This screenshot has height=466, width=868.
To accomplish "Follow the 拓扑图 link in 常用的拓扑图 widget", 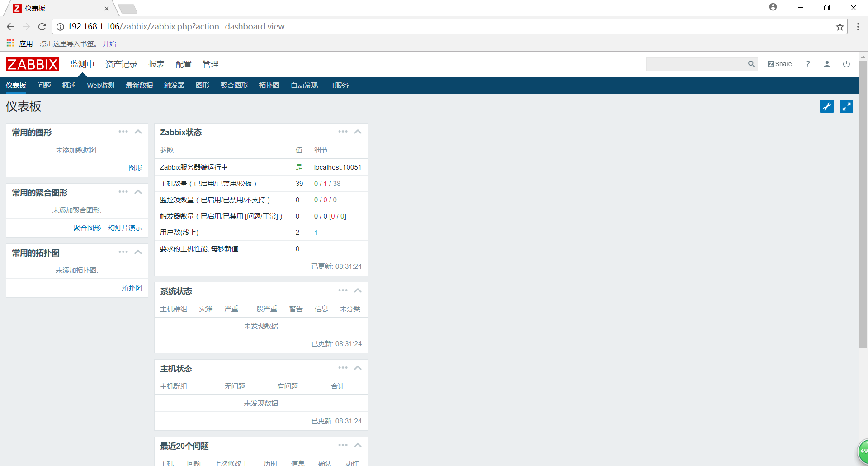I will [x=132, y=288].
